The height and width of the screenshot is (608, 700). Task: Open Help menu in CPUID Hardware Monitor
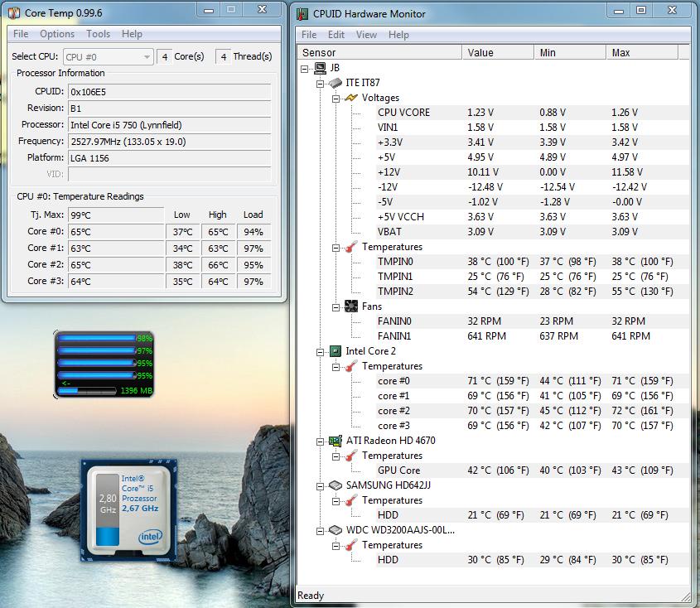(398, 35)
